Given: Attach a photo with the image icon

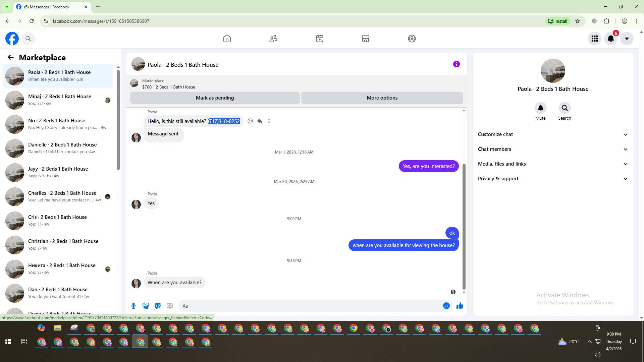Looking at the screenshot, I should 146,306.
